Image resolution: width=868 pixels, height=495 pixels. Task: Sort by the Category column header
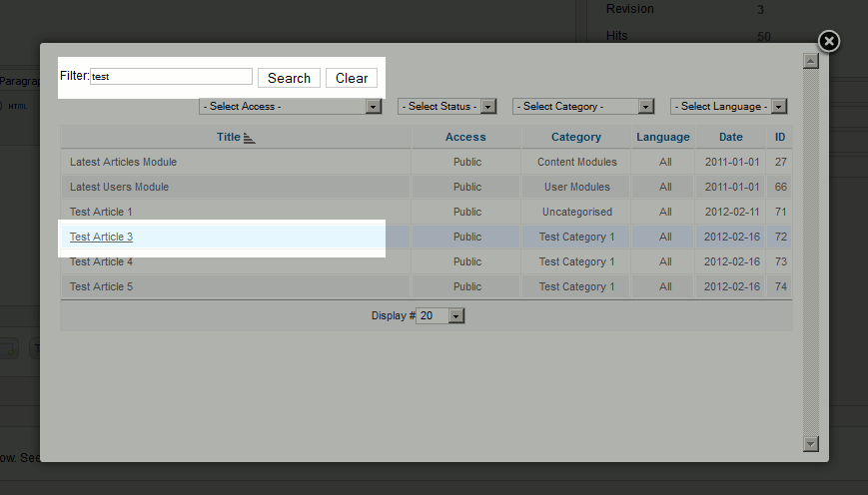point(575,137)
